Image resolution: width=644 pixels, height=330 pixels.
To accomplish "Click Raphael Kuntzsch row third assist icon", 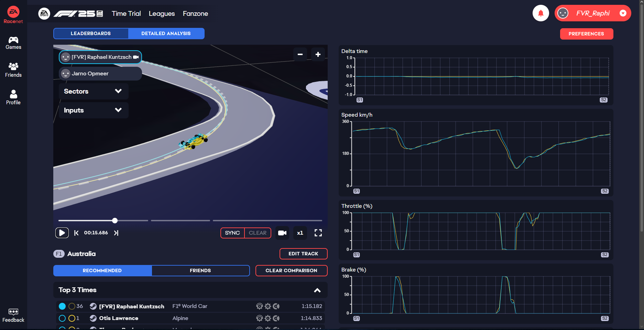I will 276,306.
